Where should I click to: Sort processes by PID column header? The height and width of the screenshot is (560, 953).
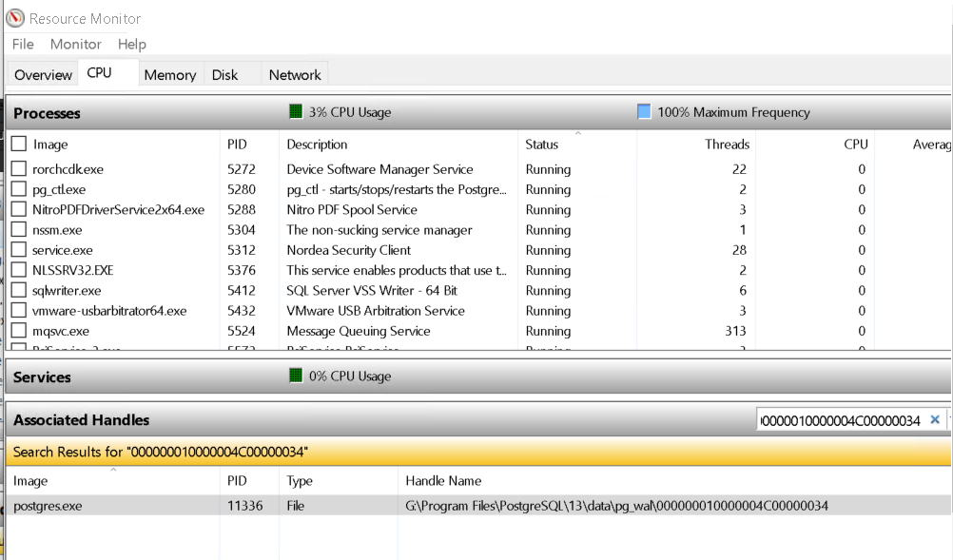[x=237, y=145]
